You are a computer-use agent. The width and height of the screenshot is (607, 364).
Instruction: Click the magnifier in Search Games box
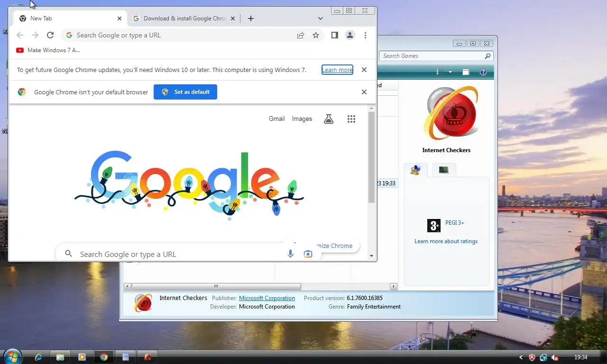point(487,56)
